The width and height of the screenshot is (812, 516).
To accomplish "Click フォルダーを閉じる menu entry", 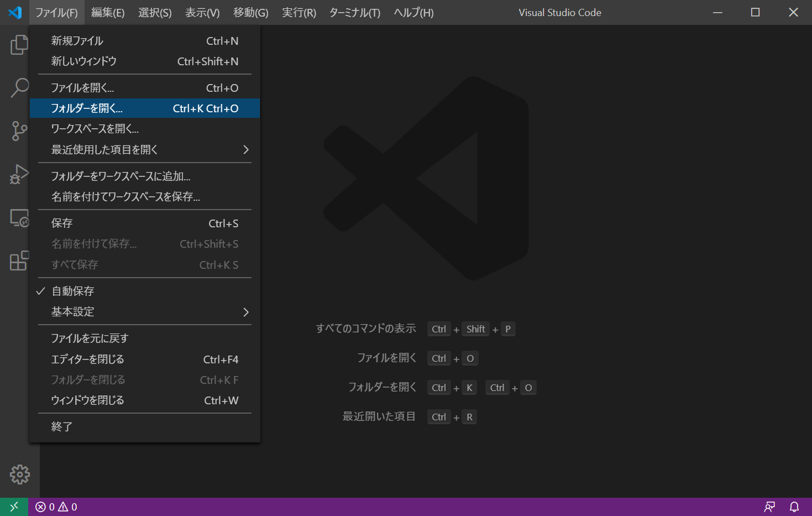I will coord(144,380).
